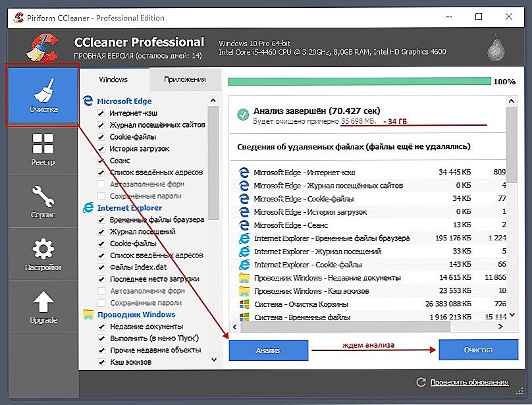Viewport: 532px width, 405px height.
Task: Click Edge icon in Cookie-файлы result row
Action: point(244,199)
